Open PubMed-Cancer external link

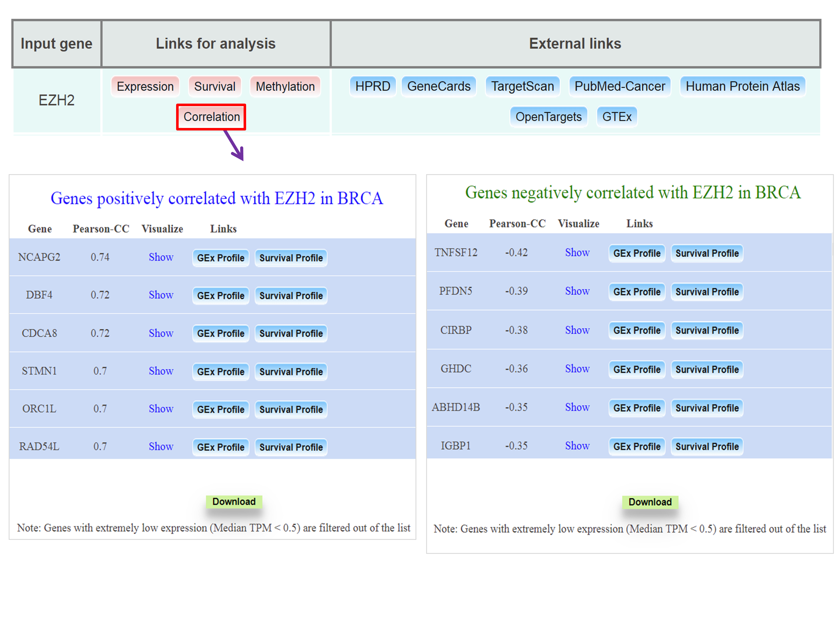(x=619, y=86)
